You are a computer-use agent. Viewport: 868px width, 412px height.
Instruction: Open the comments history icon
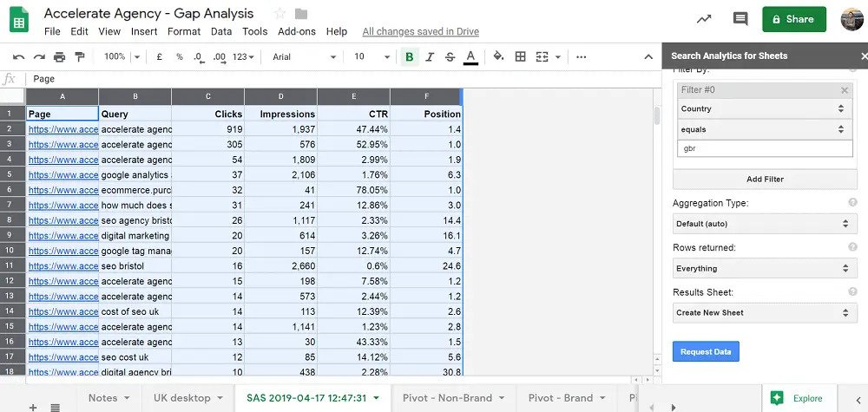click(740, 19)
